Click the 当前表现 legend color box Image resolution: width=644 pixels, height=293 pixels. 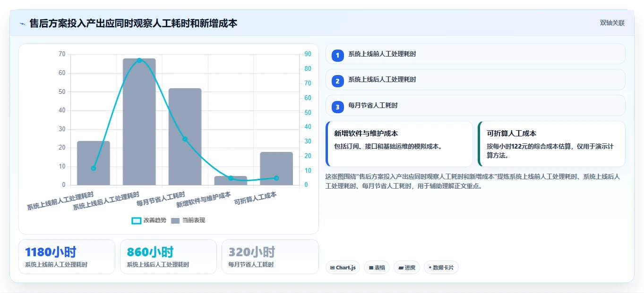point(175,220)
